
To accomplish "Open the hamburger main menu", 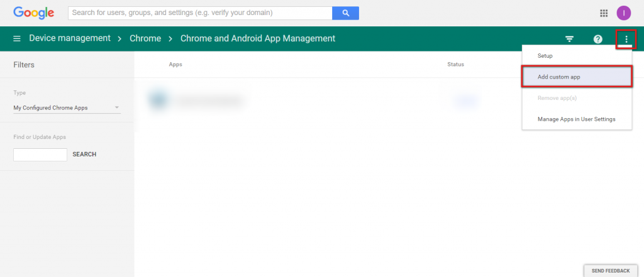I will click(17, 38).
